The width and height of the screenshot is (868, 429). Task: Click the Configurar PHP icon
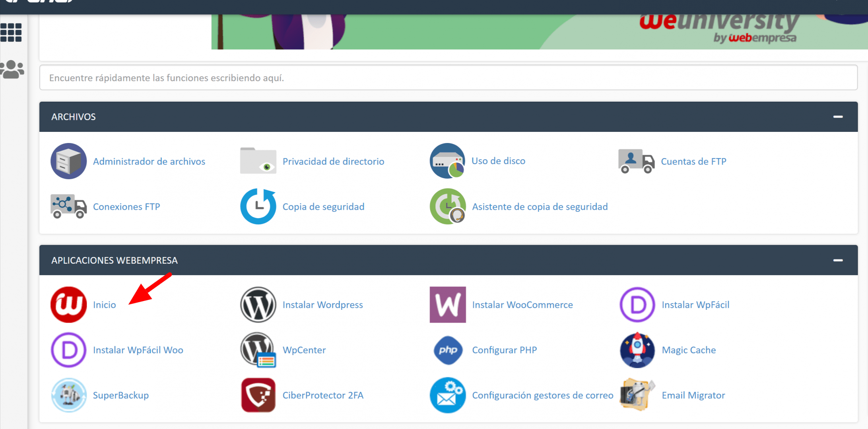click(448, 350)
